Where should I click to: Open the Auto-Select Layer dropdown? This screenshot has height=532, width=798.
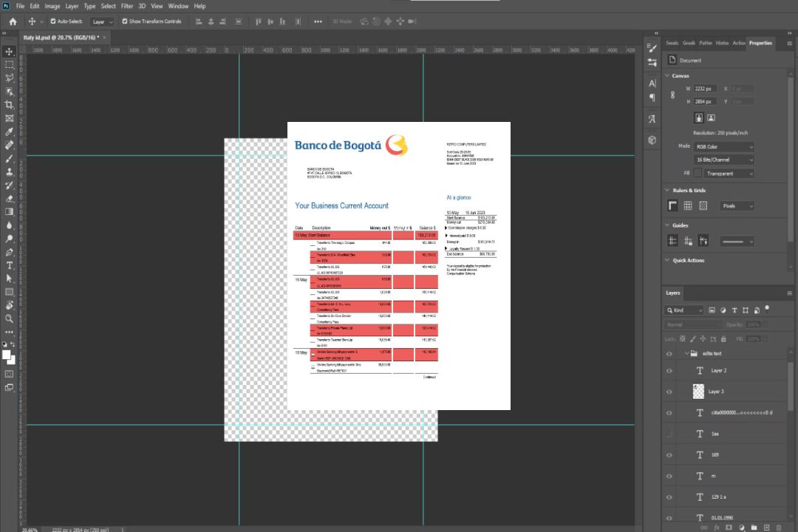(x=102, y=22)
